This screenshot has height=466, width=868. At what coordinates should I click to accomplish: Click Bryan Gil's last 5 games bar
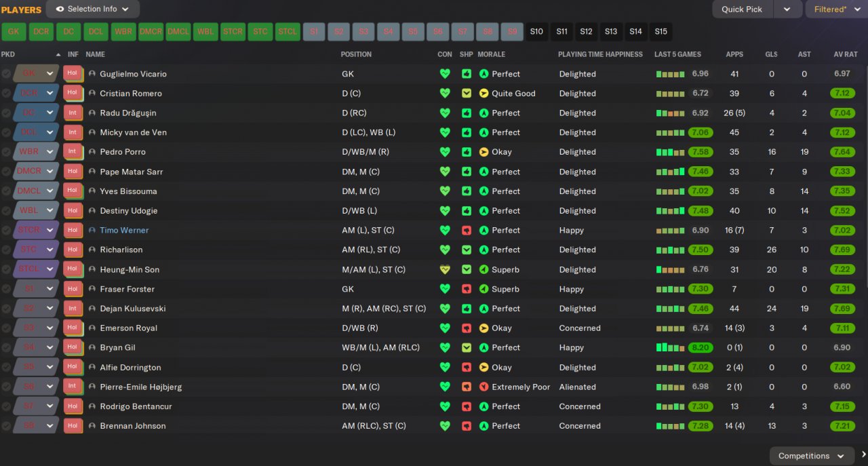[671, 348]
